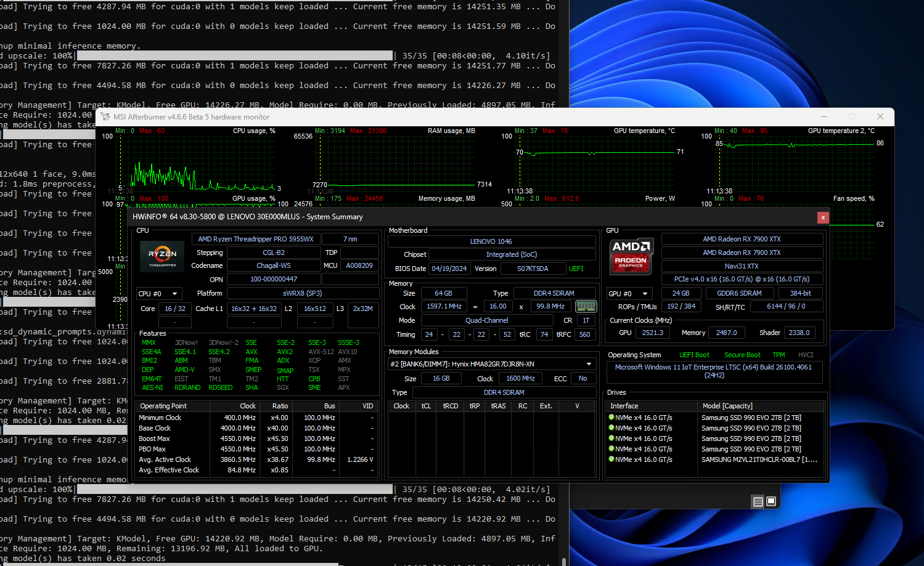Click the '1597.1 MHz' memory clock value
The height and width of the screenshot is (566, 924).
pyautogui.click(x=444, y=306)
